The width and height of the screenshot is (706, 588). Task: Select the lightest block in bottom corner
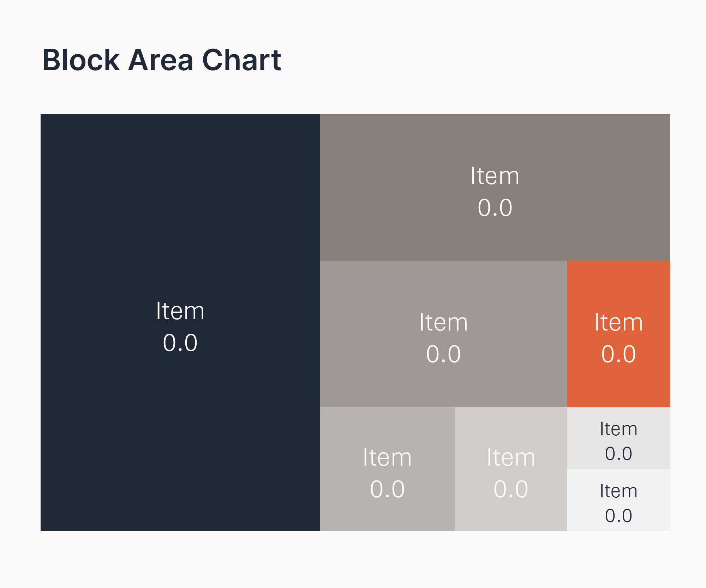[618, 500]
